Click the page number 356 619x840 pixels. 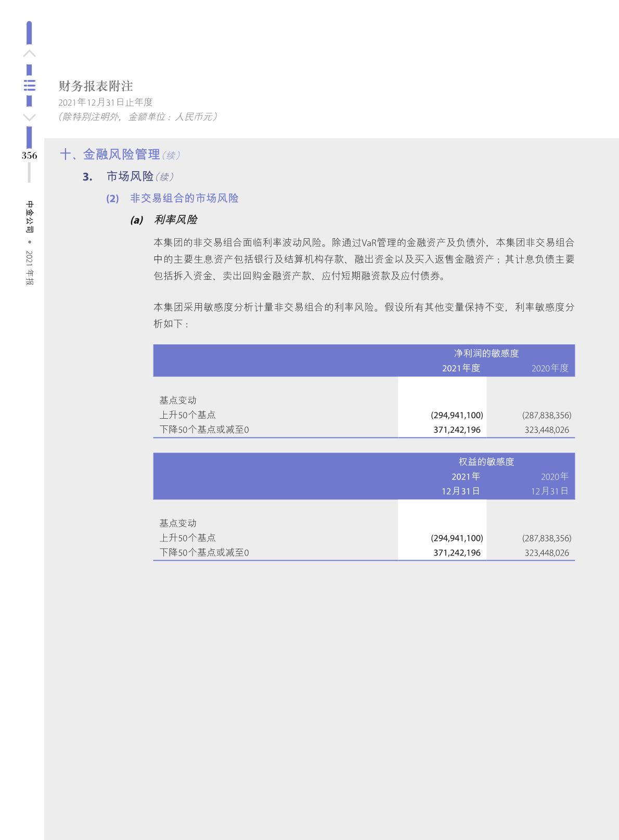click(30, 156)
